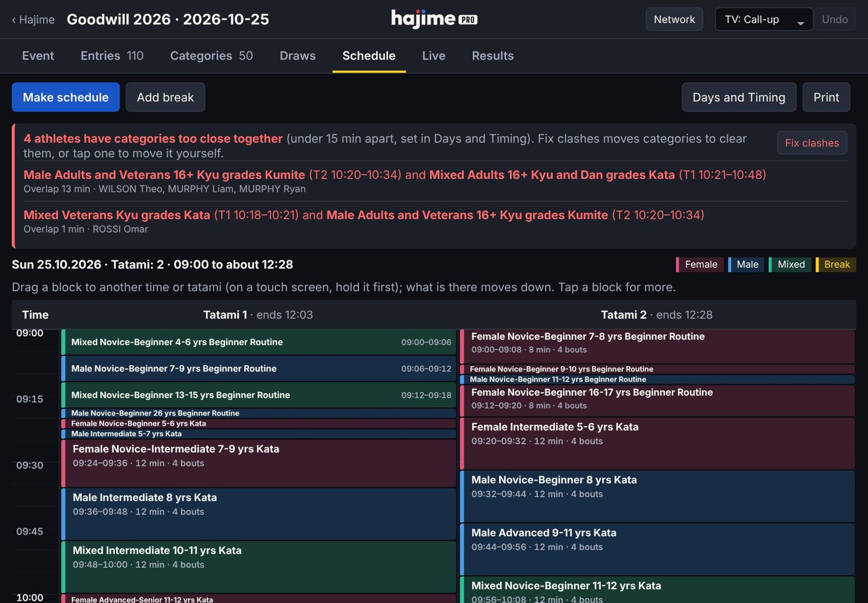Select Male Intermediate 8 yrs Kata block
The image size is (868, 603).
tap(259, 514)
